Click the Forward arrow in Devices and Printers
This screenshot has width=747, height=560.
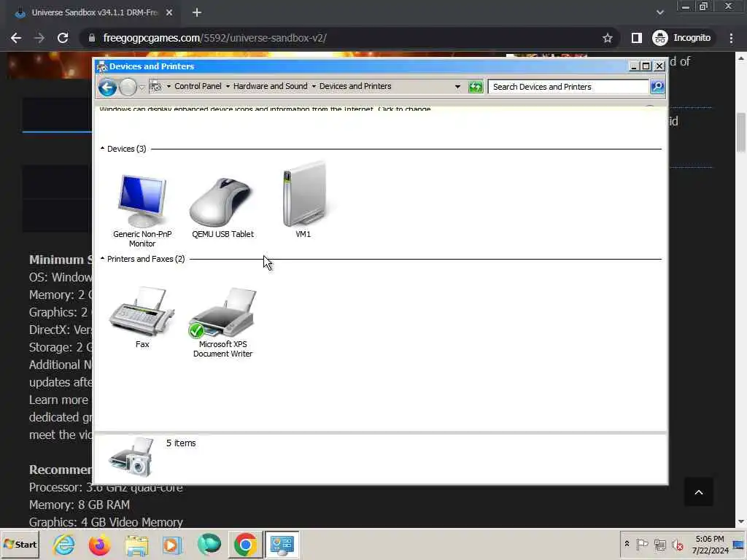[x=128, y=87]
